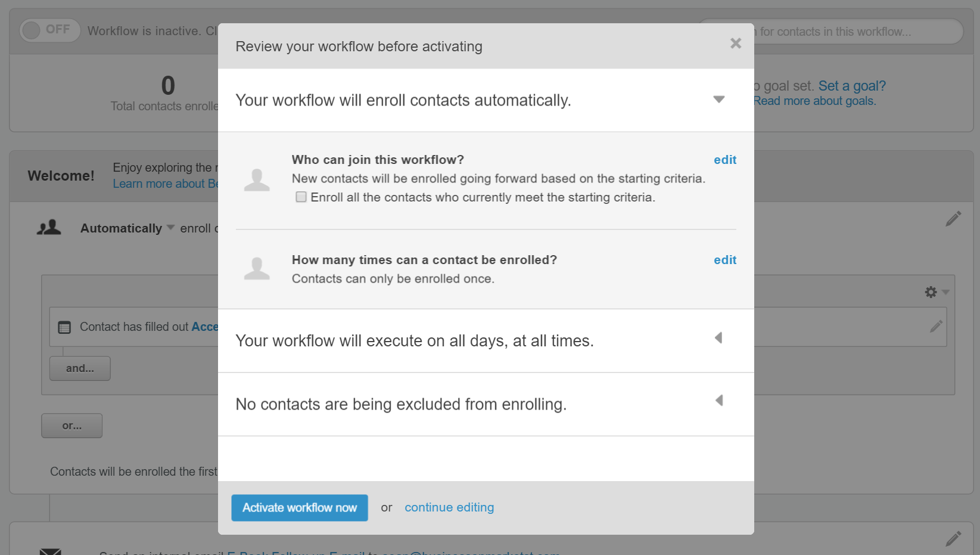
Task: Click the person icon beside enrollment count question
Action: click(257, 268)
